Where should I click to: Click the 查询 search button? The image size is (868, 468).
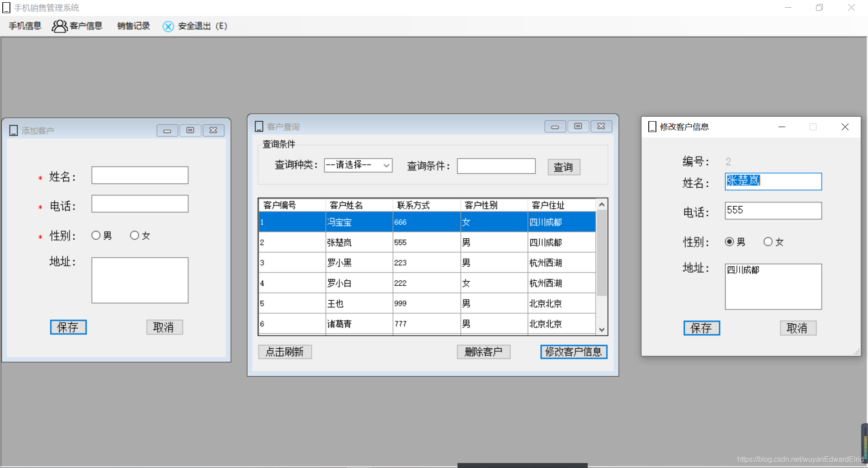click(x=564, y=167)
